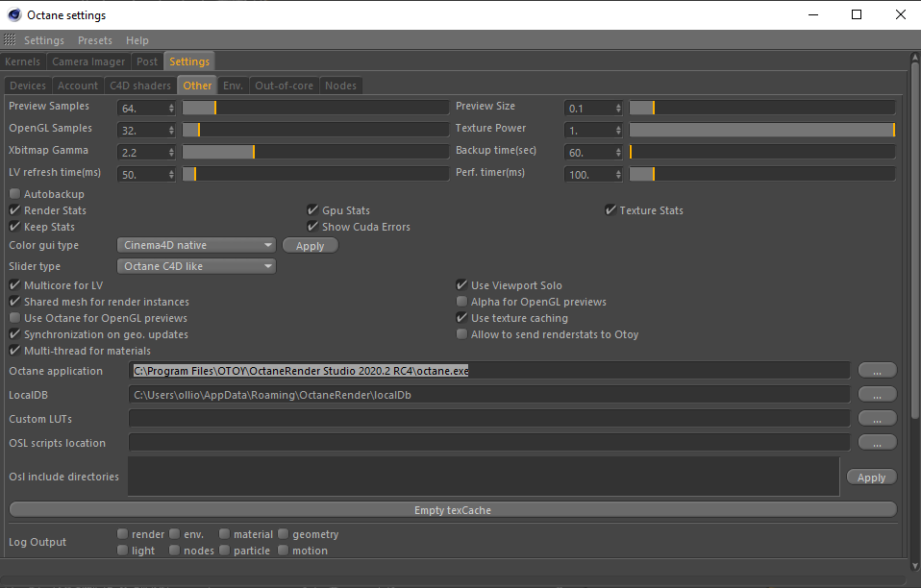This screenshot has height=588, width=921.
Task: Switch to the Camera Imager tab
Action: pyautogui.click(x=88, y=61)
